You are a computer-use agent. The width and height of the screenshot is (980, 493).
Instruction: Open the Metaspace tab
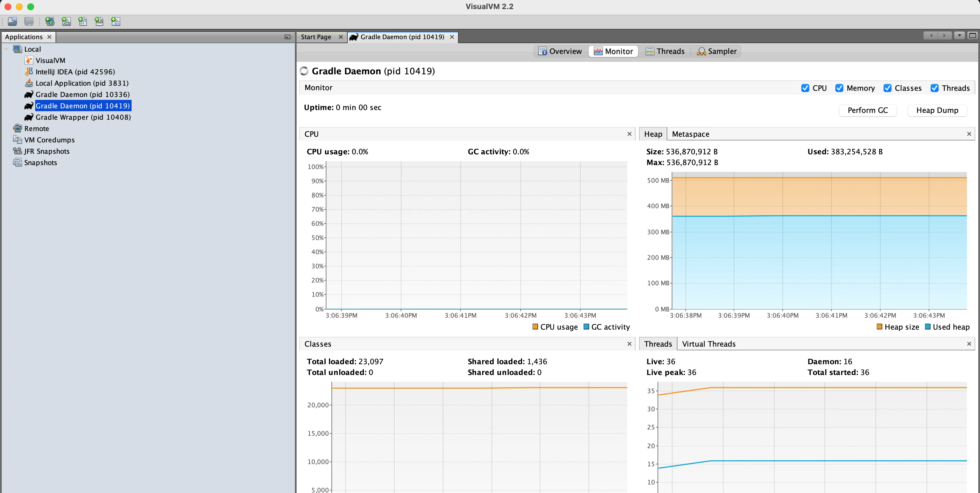click(690, 134)
